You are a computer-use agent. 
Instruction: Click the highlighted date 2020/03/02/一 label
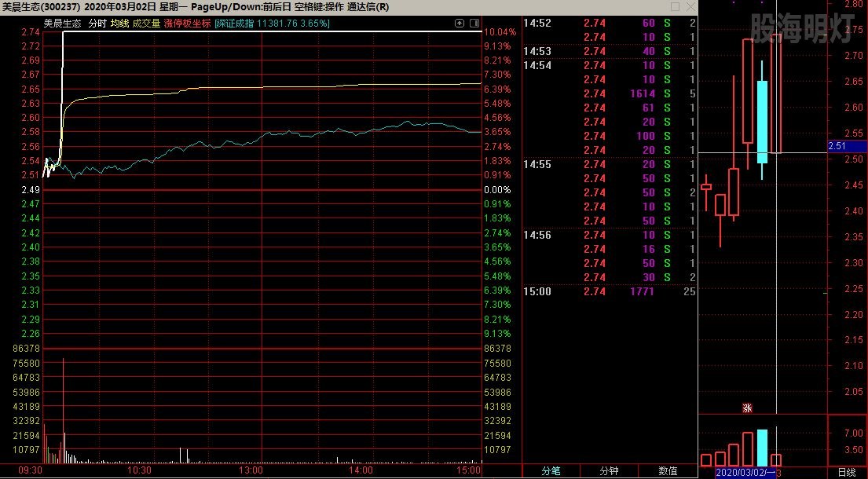(745, 473)
